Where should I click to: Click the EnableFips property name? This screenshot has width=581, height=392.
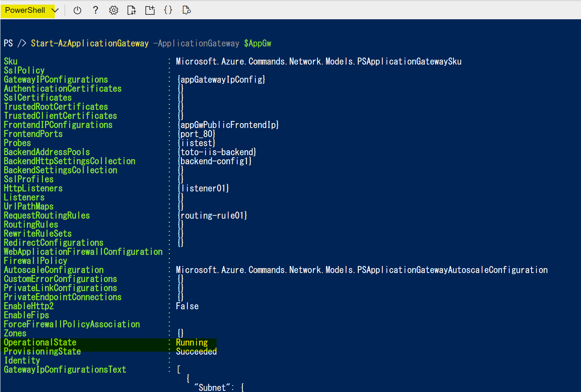26,315
